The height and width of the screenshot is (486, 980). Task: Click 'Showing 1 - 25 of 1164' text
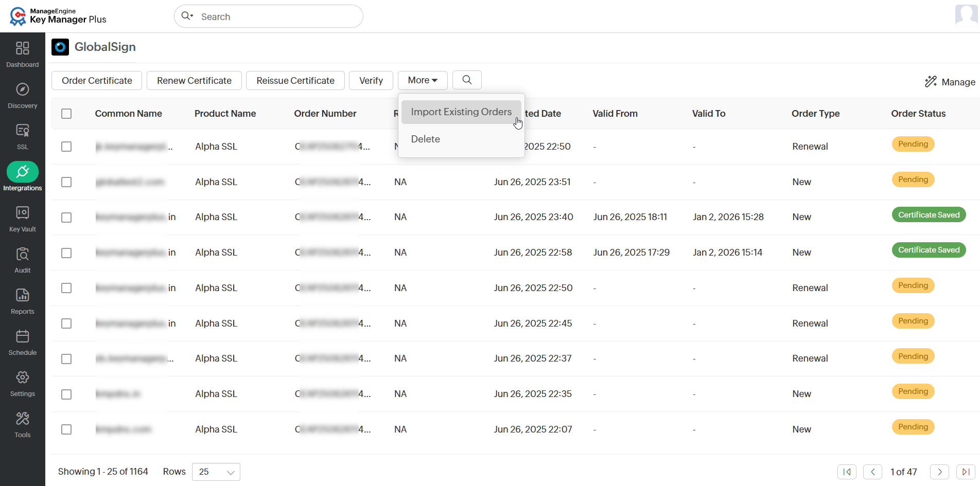click(x=103, y=472)
